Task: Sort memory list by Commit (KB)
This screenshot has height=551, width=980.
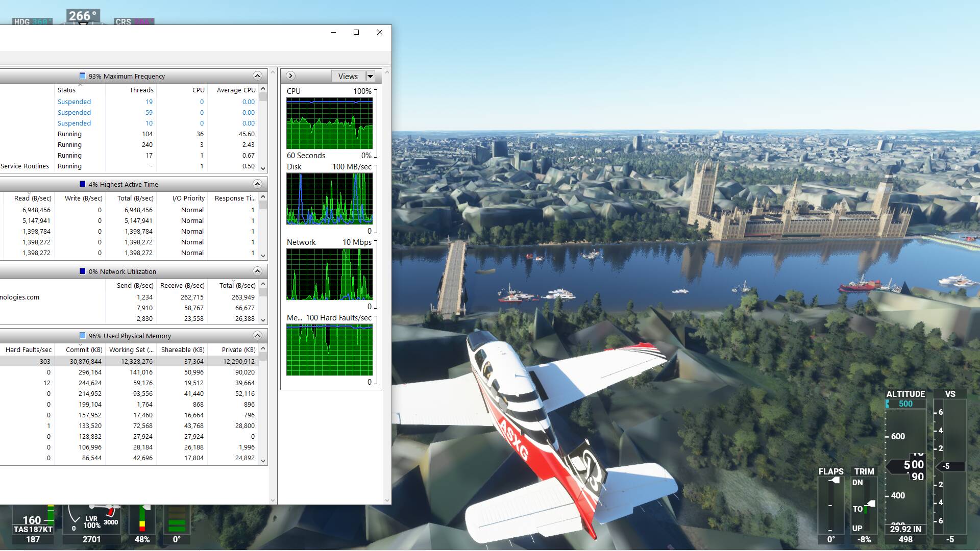Action: pos(80,349)
